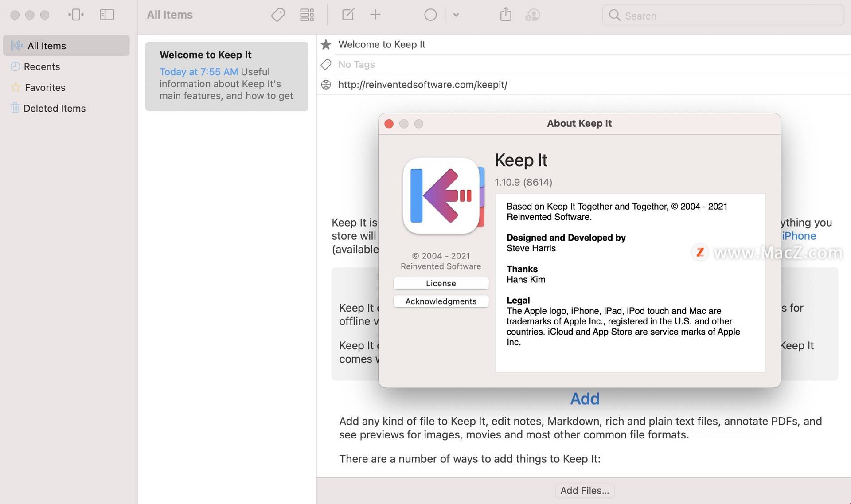Select All Items in the sidebar

[x=66, y=46]
